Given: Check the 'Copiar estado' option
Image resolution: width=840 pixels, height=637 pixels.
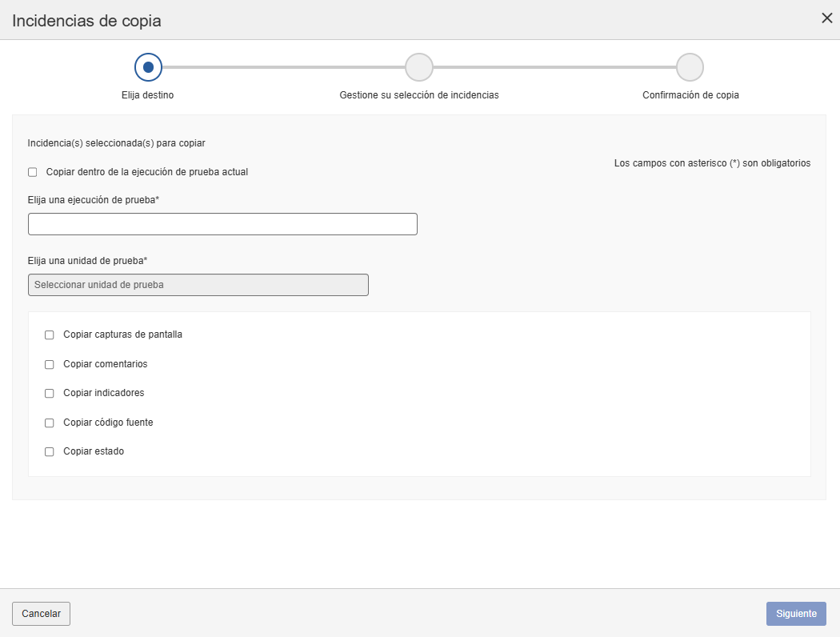Looking at the screenshot, I should 50,452.
